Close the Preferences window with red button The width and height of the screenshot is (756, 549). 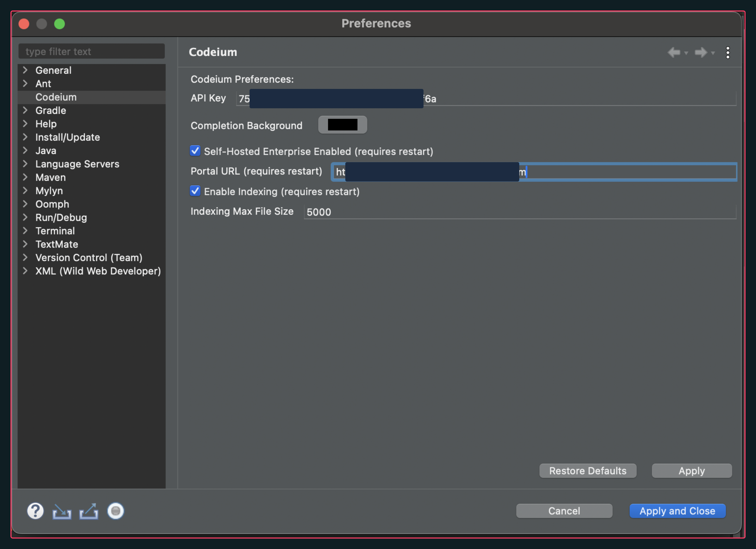coord(24,24)
